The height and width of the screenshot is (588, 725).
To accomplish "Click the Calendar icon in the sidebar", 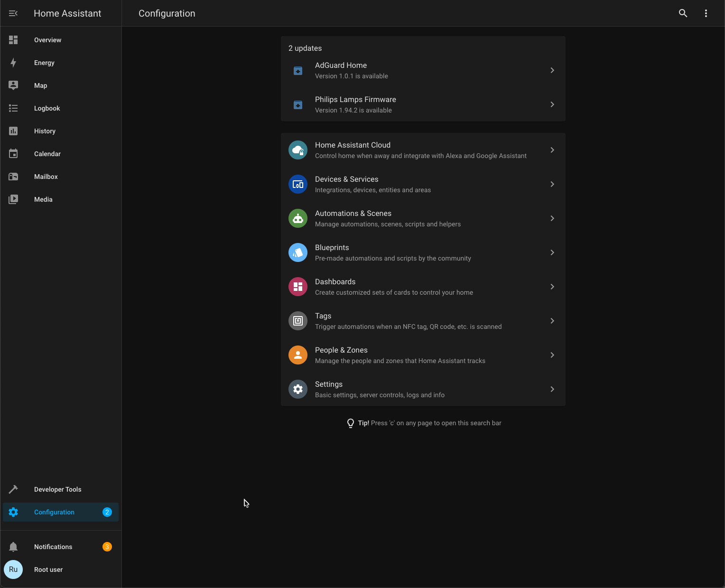I will coord(13,154).
